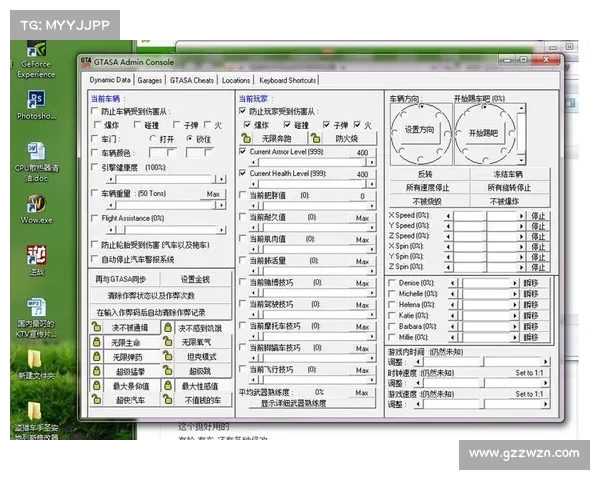Screen dimensions: 600x480
Task: Click left arrow of Health Level scrollbar
Action: (253, 184)
